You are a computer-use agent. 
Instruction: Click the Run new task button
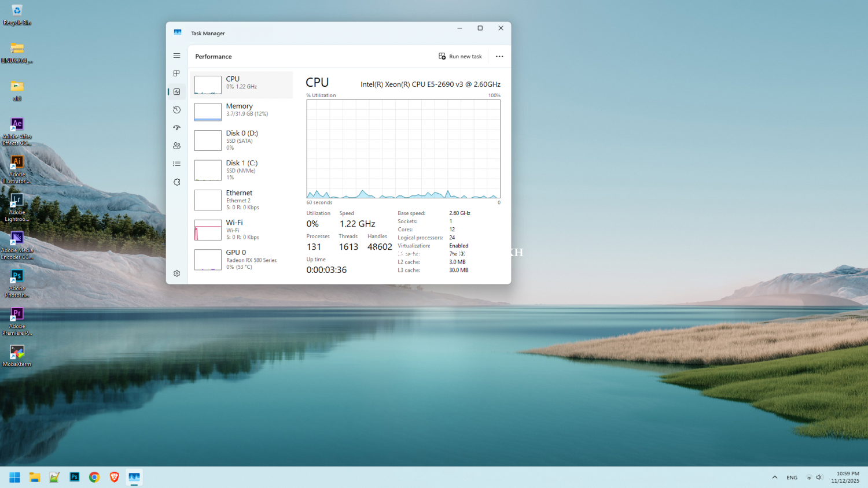click(460, 57)
